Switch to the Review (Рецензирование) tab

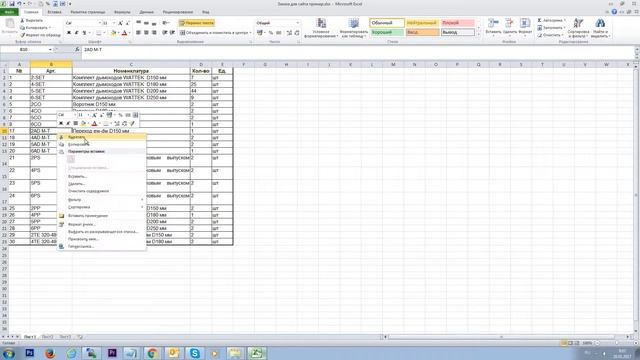click(x=178, y=12)
